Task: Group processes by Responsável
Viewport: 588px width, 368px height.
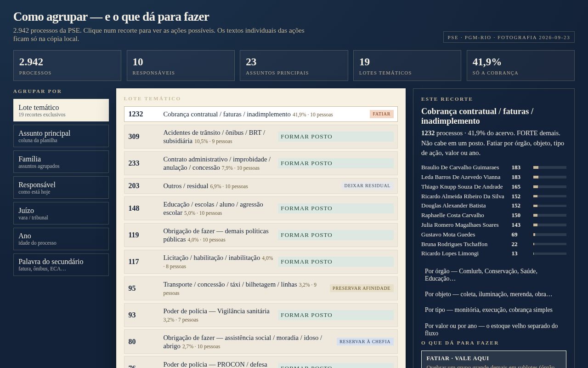Action: 61,188
